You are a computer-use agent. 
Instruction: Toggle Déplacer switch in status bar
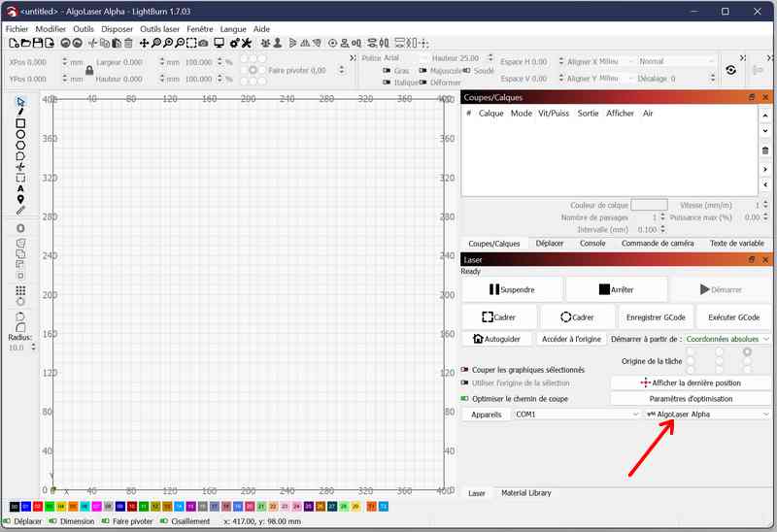click(x=6, y=521)
